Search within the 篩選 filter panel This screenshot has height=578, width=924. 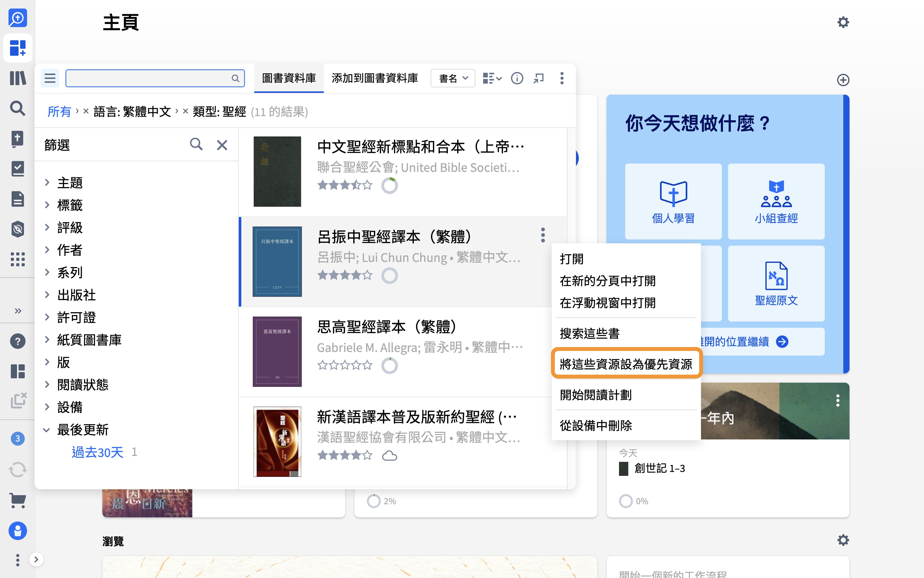tap(196, 145)
